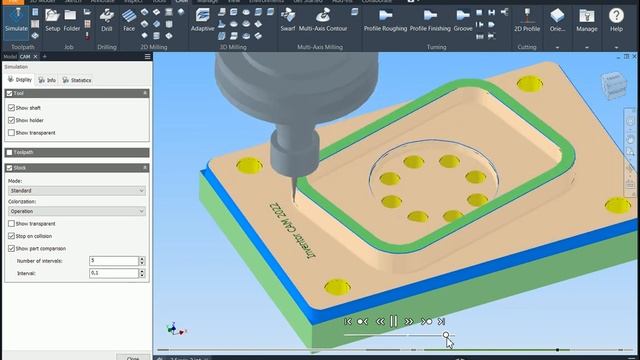Screen dimensions: 640x360
Task: Skip to next operation in simulation
Action: 427,322
